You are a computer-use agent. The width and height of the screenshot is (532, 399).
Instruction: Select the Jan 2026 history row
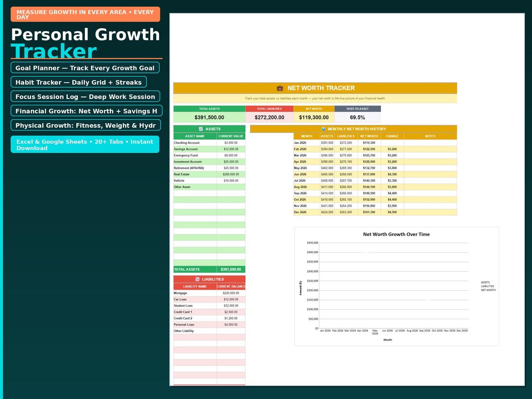coord(375,143)
